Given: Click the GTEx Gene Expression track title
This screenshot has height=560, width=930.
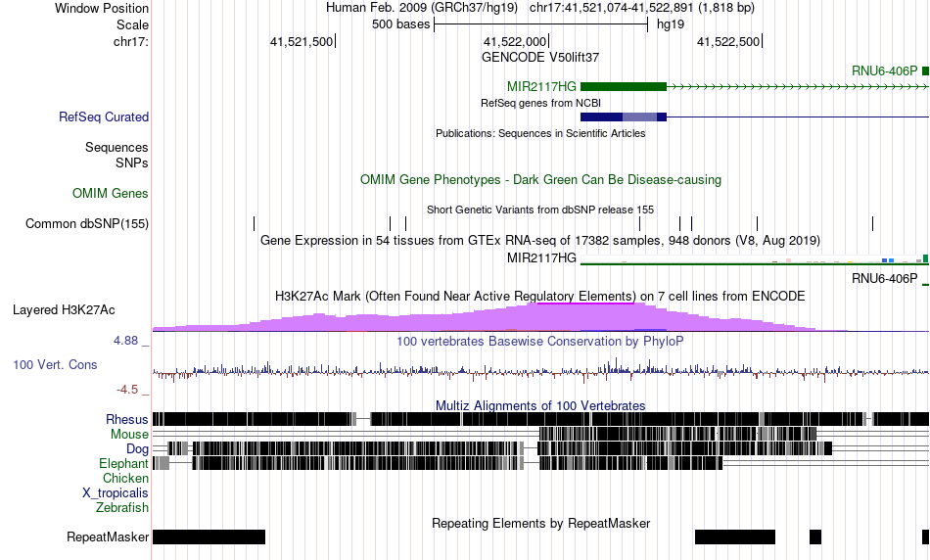Looking at the screenshot, I should pos(540,240).
